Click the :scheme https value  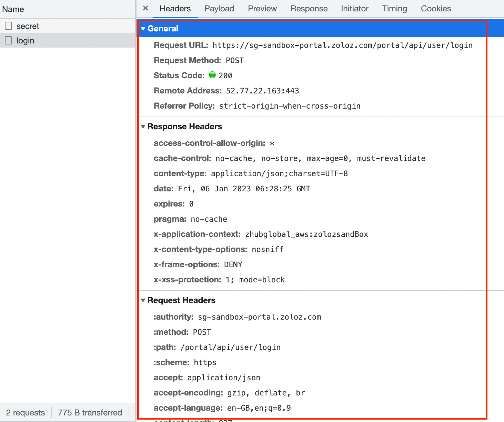[x=205, y=362]
